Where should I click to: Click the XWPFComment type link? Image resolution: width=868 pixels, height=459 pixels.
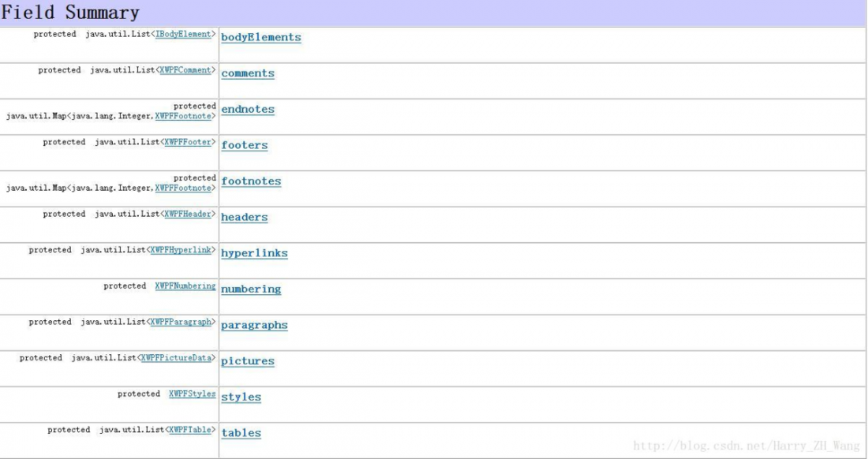point(185,70)
